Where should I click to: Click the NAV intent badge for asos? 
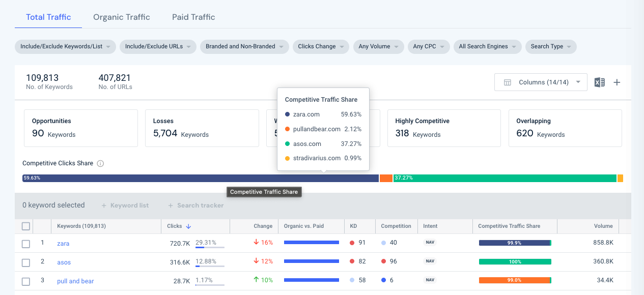tap(430, 261)
